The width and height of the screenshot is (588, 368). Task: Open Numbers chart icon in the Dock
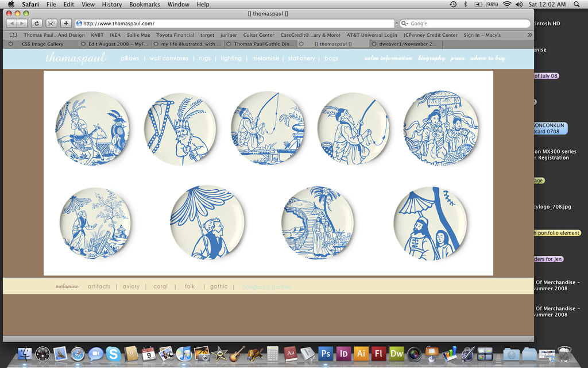click(449, 354)
